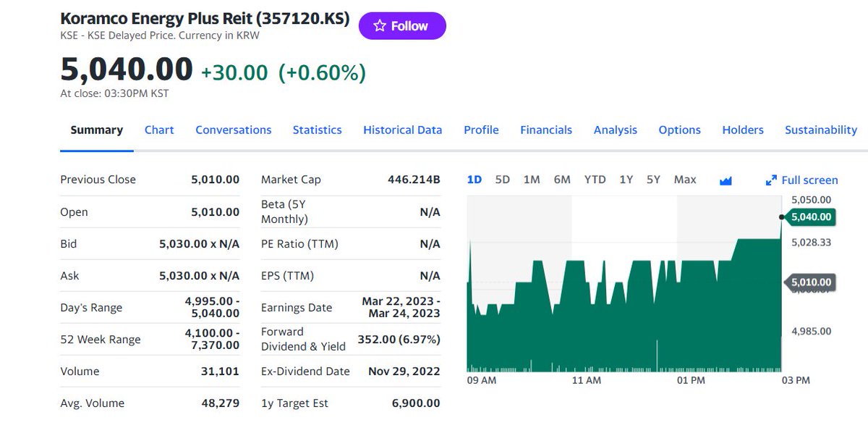Viewport: 868px width, 441px height.
Task: Click the Beta (5Y Monthly) label
Action: (284, 211)
